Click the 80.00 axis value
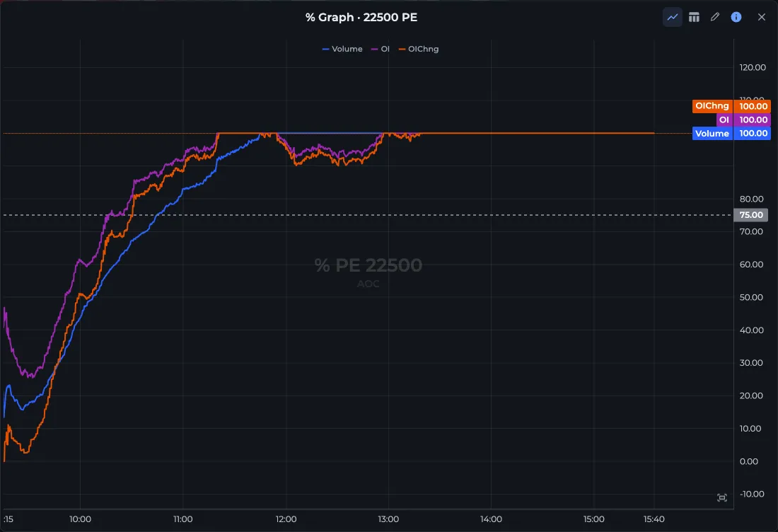This screenshot has width=778, height=532. click(x=752, y=199)
